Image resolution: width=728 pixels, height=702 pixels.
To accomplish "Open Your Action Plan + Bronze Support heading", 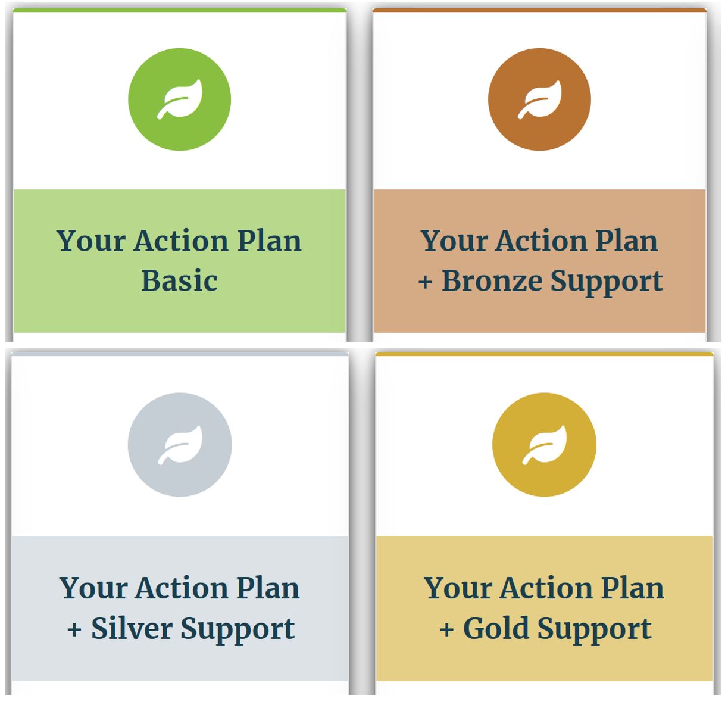I will (x=540, y=261).
